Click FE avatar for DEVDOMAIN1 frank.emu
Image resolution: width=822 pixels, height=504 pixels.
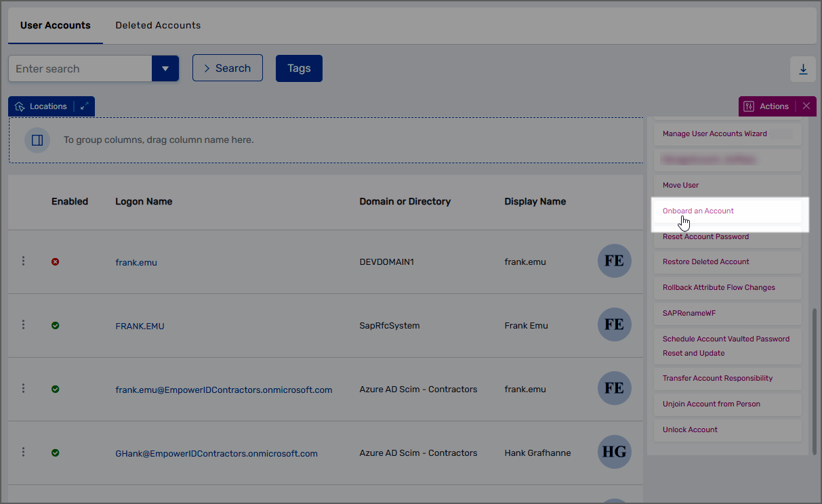pos(614,261)
